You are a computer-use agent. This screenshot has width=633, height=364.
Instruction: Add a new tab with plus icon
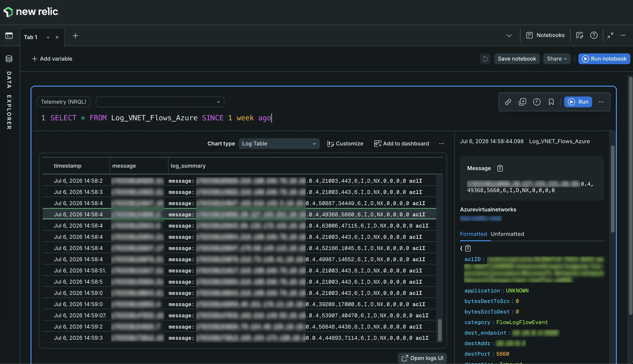pyautogui.click(x=75, y=36)
